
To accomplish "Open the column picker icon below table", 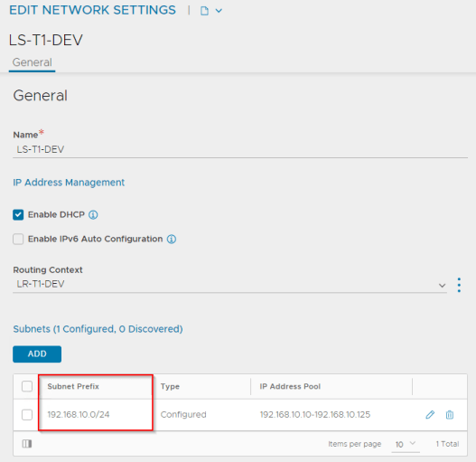I will pyautogui.click(x=27, y=444).
